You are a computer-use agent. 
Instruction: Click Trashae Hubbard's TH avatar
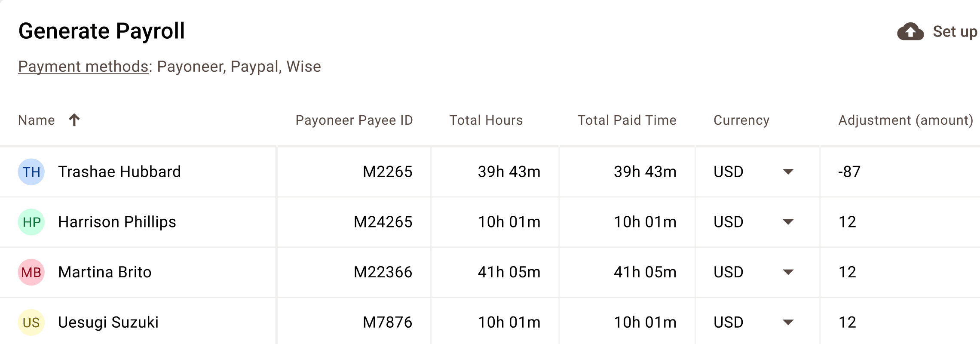31,172
